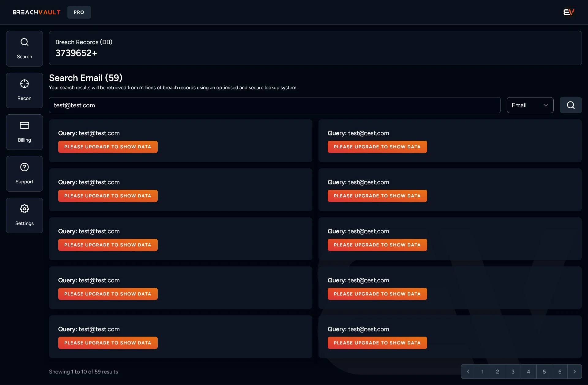Open the Support panel
588x385 pixels.
[24, 173]
